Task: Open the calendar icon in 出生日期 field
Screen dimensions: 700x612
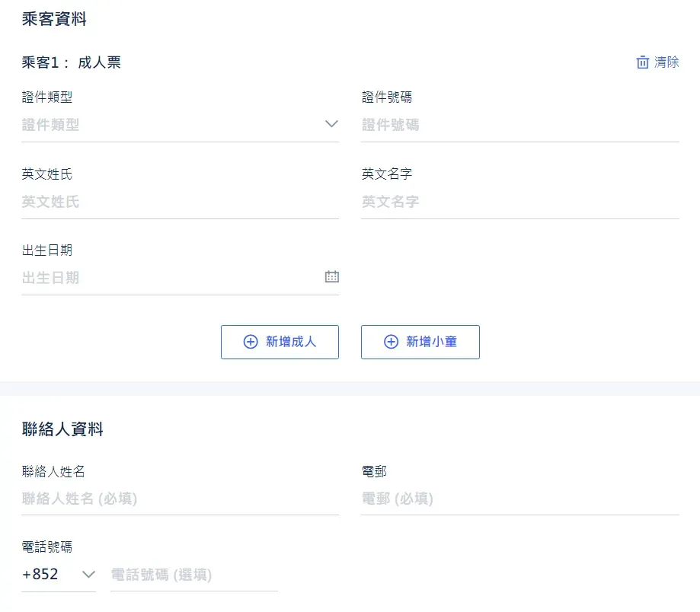Action: pyautogui.click(x=331, y=276)
